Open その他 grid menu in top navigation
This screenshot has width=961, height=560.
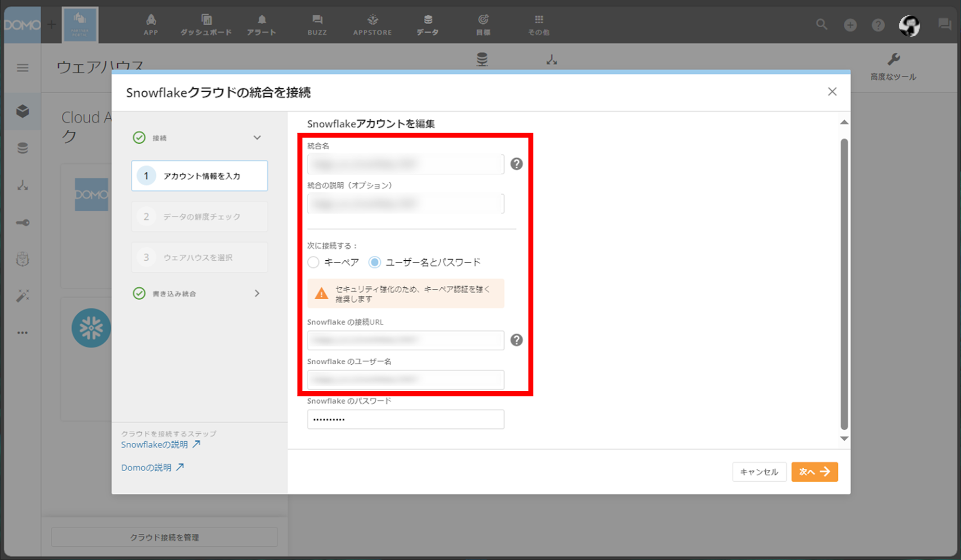click(538, 24)
